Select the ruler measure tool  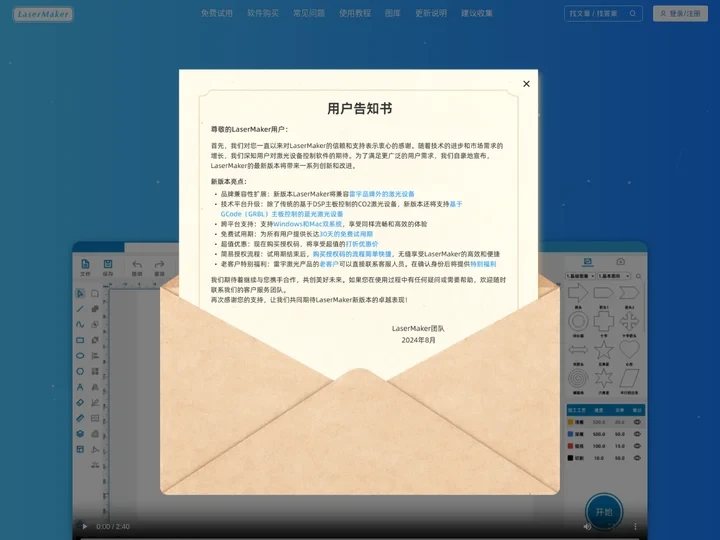80,418
